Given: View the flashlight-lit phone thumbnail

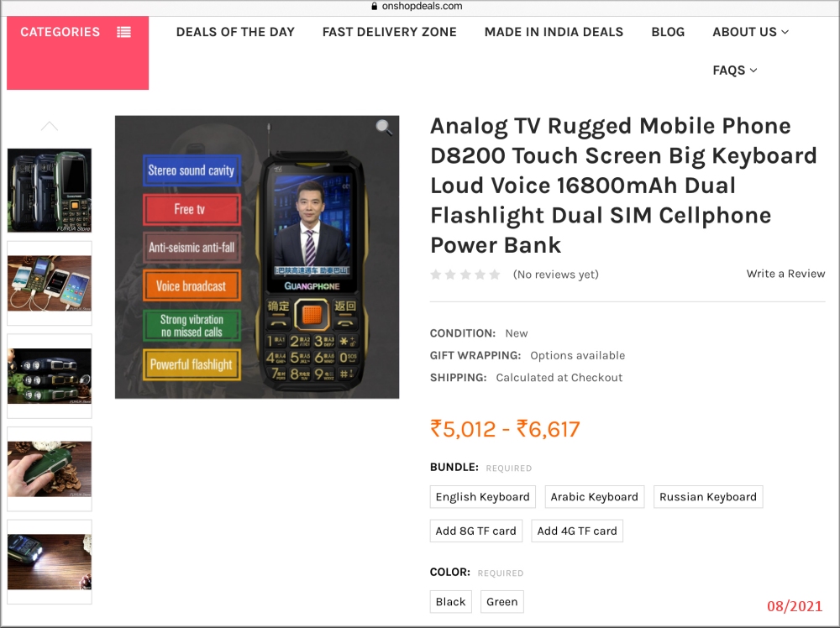Looking at the screenshot, I should point(50,562).
